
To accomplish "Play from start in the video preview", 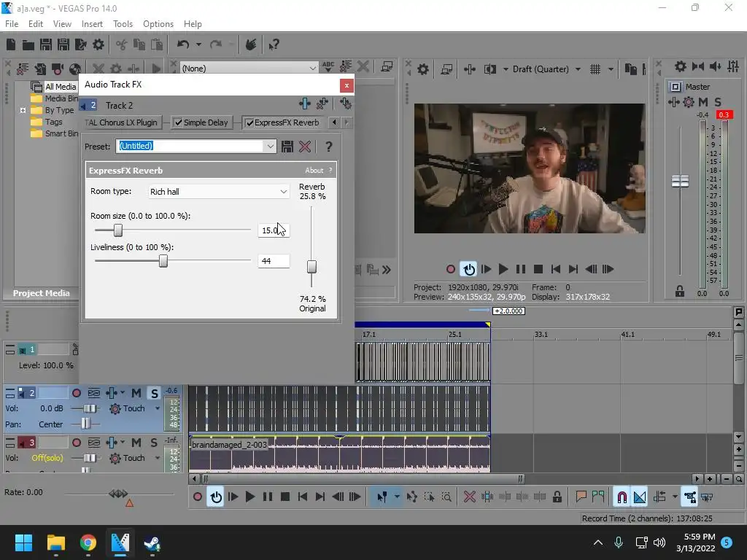I will pyautogui.click(x=486, y=270).
